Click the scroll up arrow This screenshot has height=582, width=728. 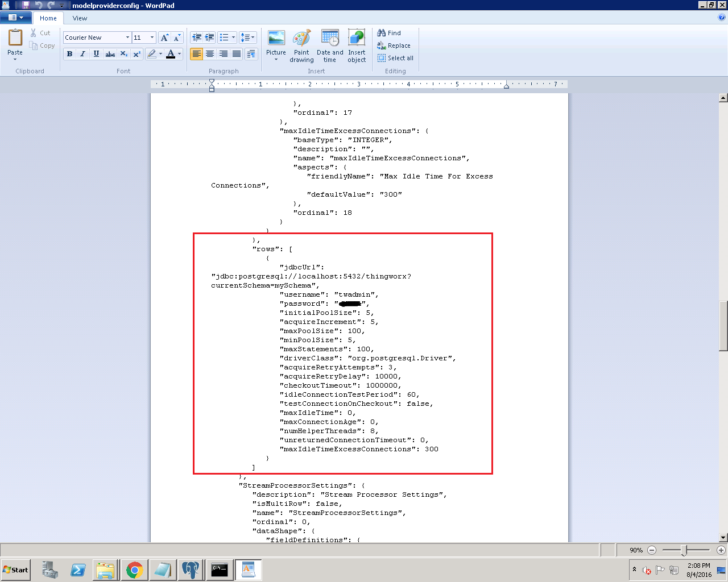pos(723,98)
